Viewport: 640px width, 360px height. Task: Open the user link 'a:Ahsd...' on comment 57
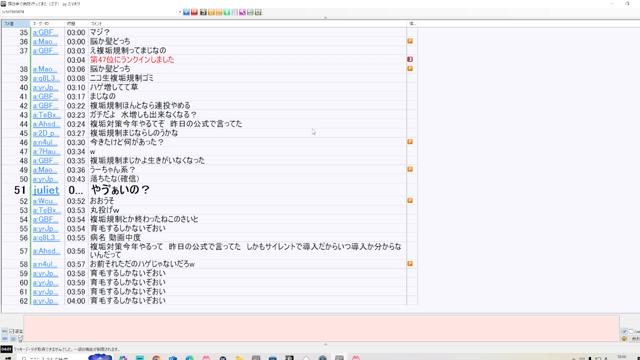point(46,251)
